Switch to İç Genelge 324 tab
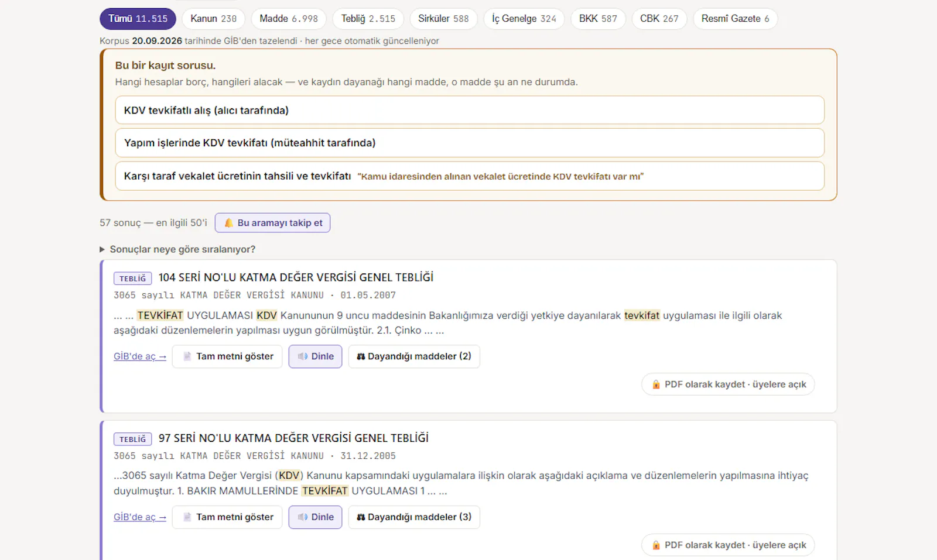Viewport: 937px width, 560px height. (524, 19)
